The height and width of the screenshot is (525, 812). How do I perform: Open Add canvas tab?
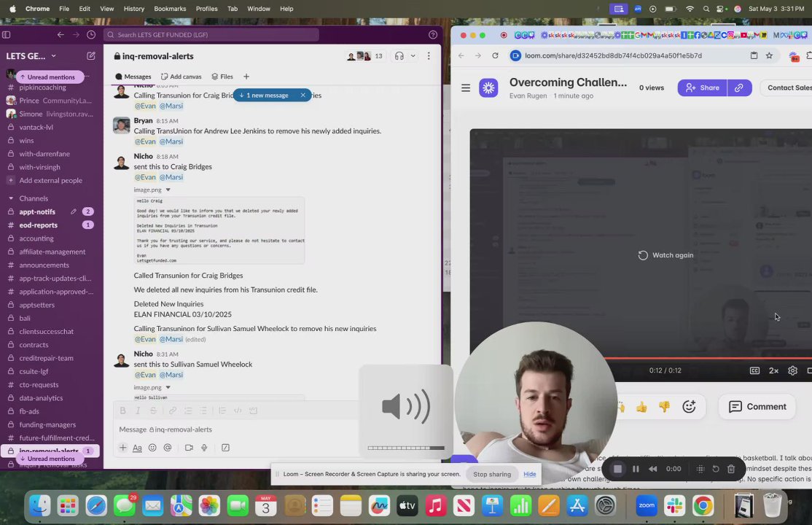pos(181,77)
